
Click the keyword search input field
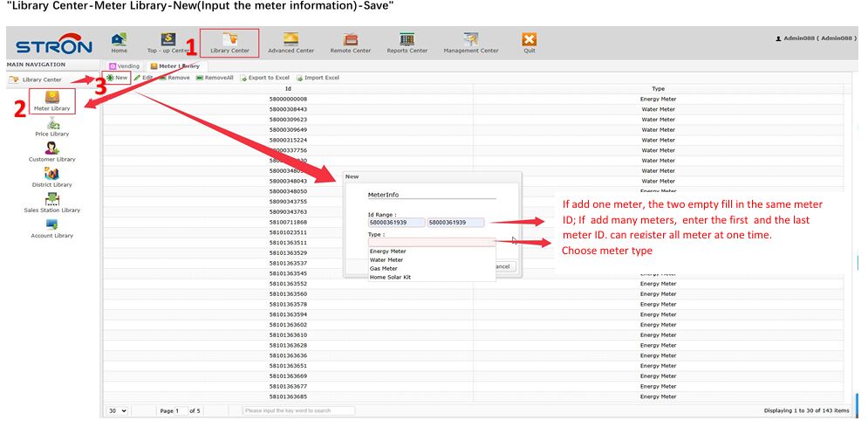tap(298, 410)
